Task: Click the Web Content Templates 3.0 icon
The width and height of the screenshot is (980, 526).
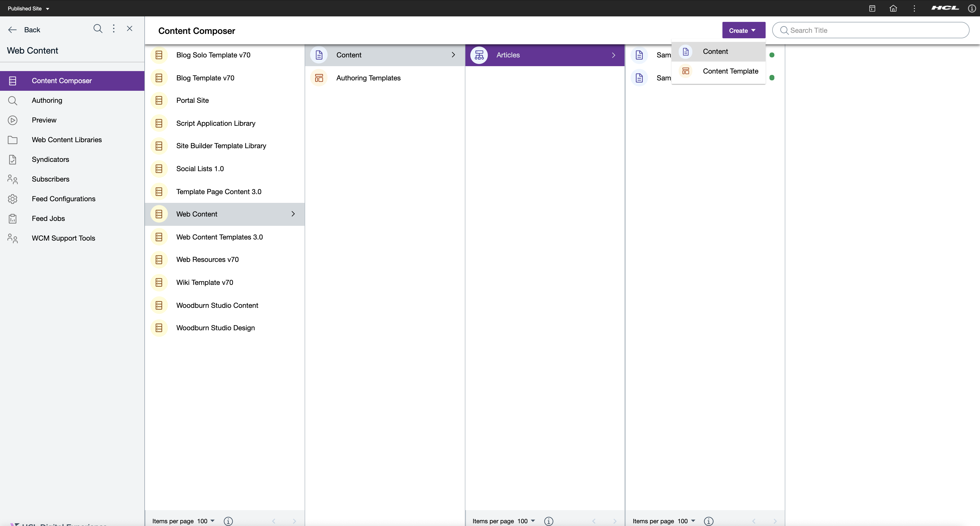Action: pos(159,237)
